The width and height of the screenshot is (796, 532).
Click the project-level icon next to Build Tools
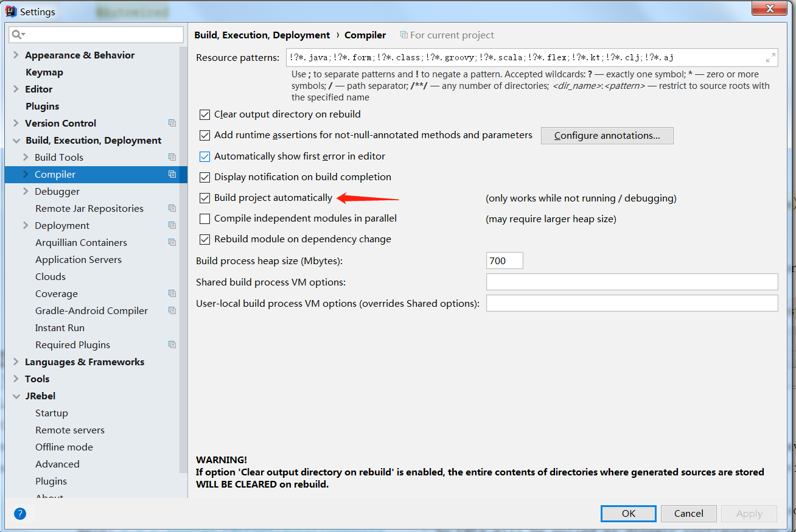pos(172,158)
